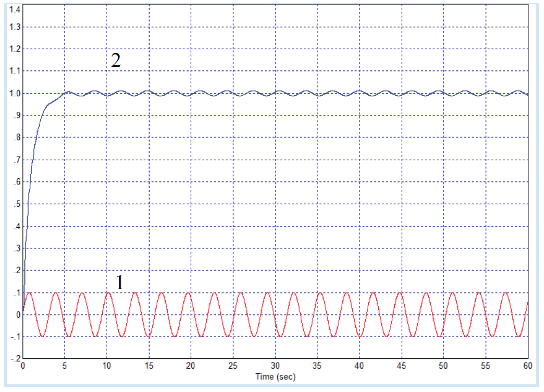Click the time-axis tick label "45"

[402, 366]
